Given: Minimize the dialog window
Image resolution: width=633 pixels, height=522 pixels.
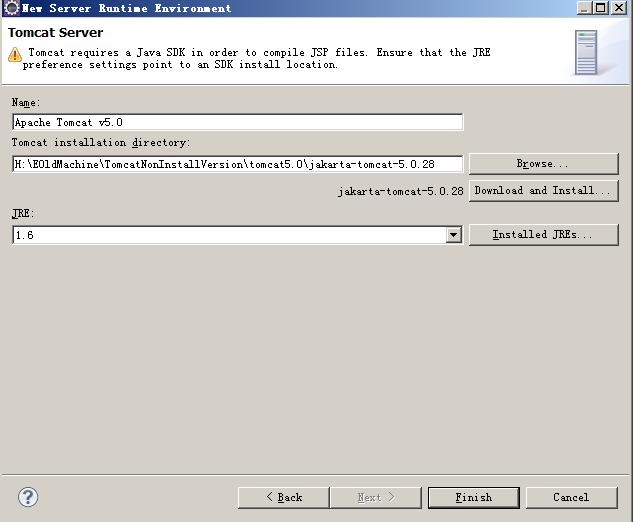Looking at the screenshot, I should (x=584, y=8).
